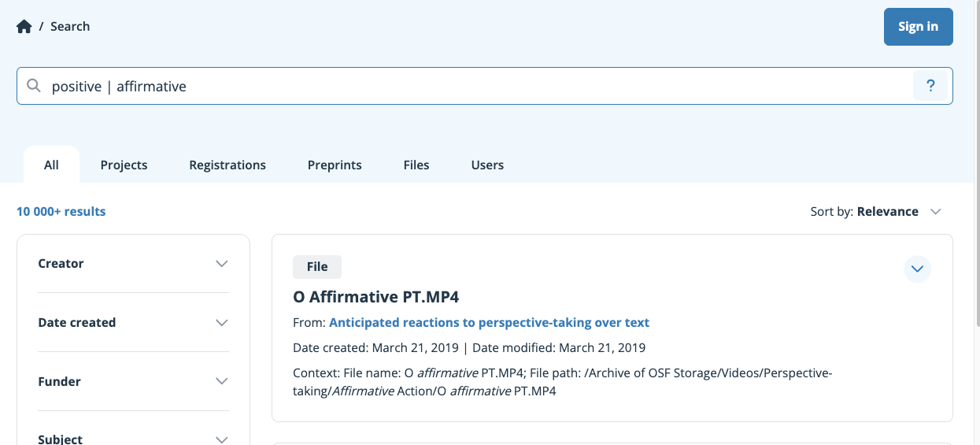Screen dimensions: 980x445
Task: Go to the home icon in breadcrumb
Action: click(24, 27)
